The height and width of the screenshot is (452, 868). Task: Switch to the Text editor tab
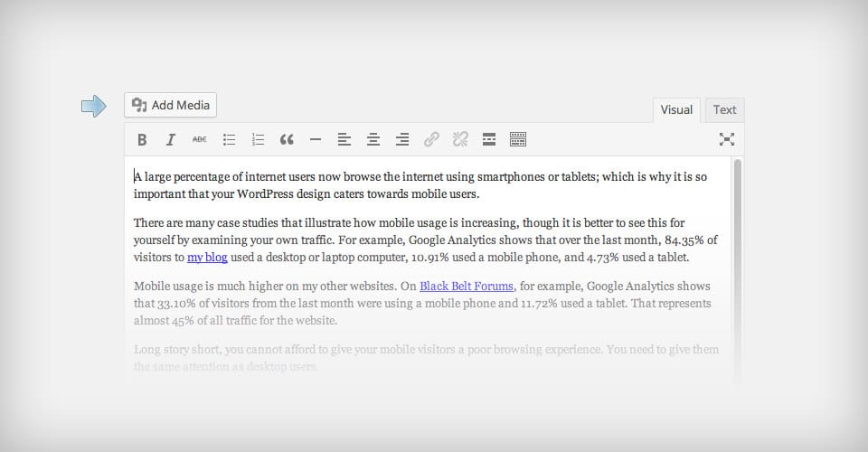click(x=724, y=109)
